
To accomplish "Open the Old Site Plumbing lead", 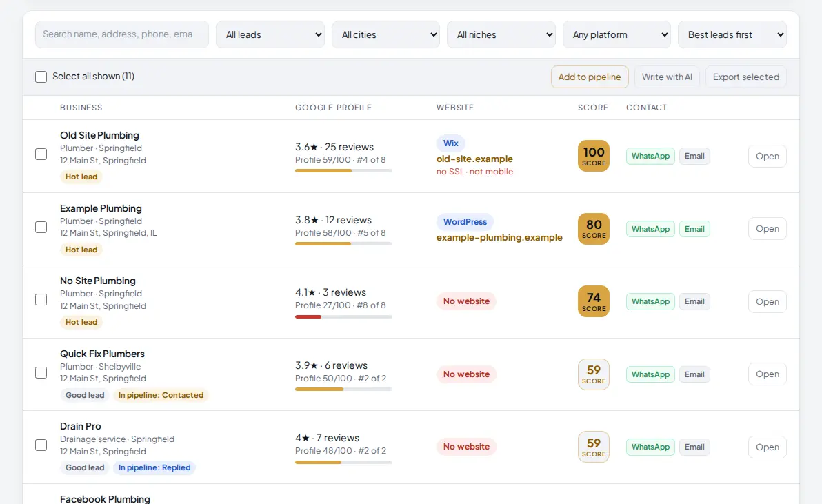I will [768, 156].
